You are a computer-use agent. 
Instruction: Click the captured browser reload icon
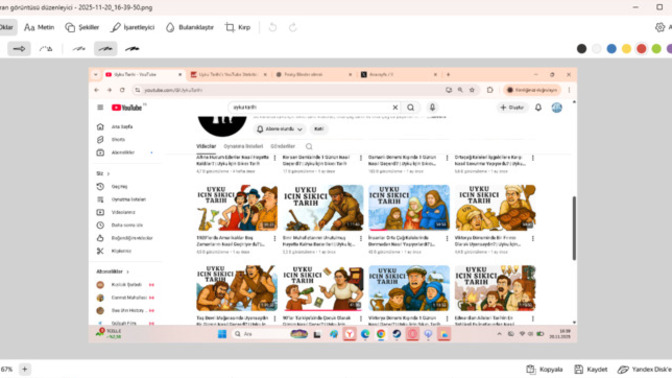122,90
